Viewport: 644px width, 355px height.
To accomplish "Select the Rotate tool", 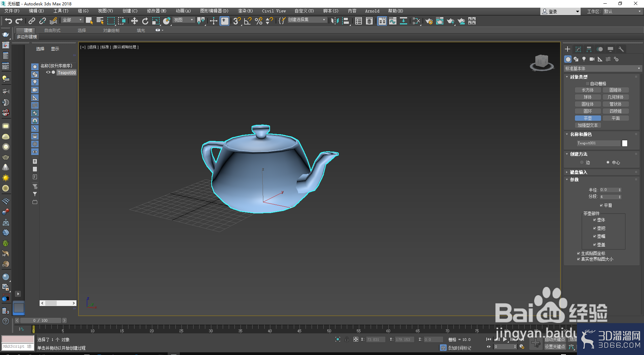I will click(145, 21).
